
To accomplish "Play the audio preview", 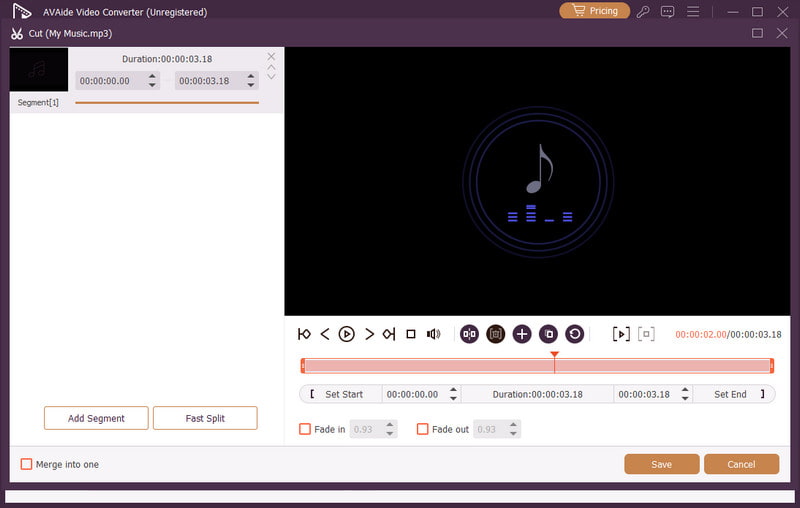I will point(346,334).
